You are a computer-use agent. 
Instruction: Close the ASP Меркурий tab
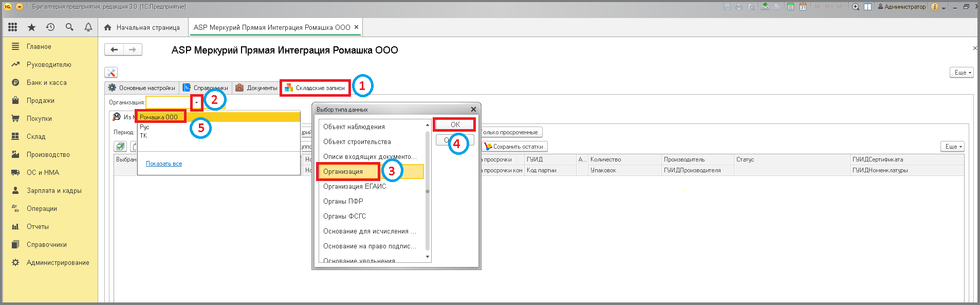[356, 27]
